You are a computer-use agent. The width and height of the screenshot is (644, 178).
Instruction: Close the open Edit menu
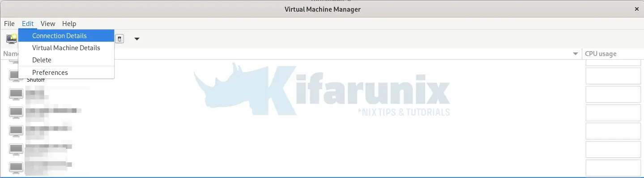coord(28,23)
